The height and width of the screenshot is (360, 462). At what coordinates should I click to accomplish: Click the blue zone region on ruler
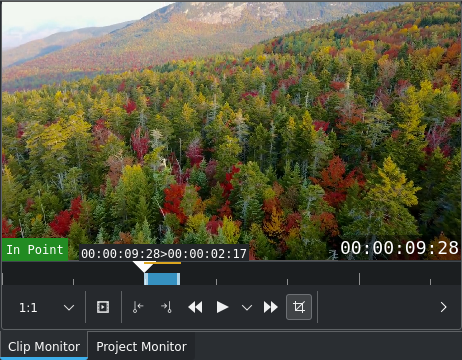[162, 279]
